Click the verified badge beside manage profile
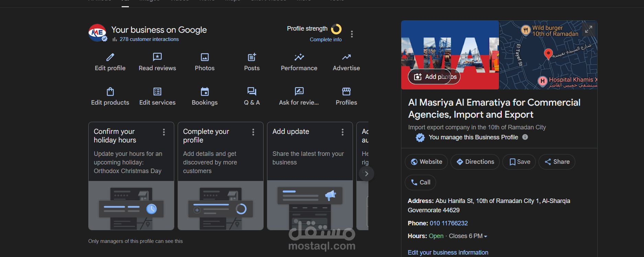The height and width of the screenshot is (257, 644). (x=420, y=138)
